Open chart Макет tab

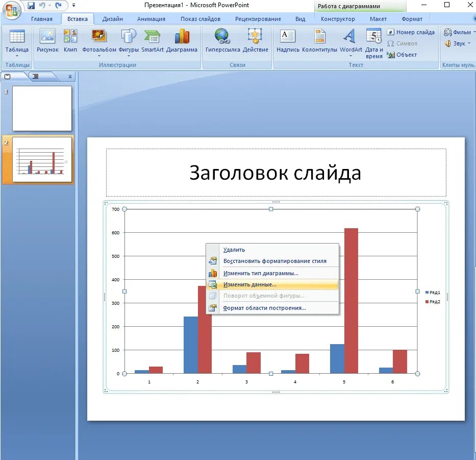378,19
